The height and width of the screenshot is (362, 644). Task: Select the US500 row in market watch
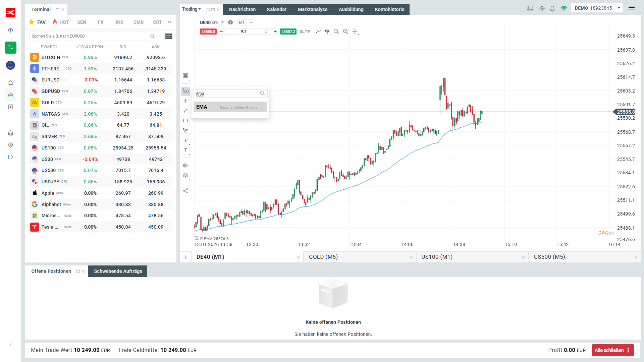[x=101, y=170]
